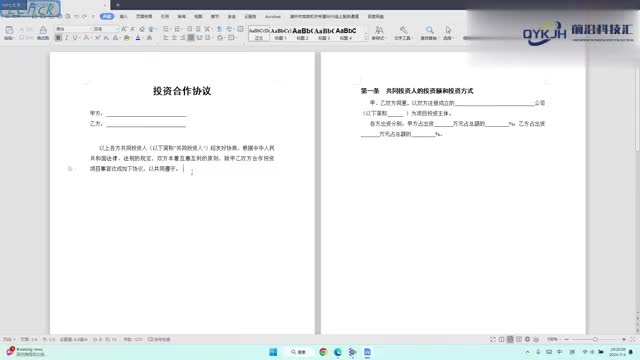Launch Google Chrome from taskbar

323,352
